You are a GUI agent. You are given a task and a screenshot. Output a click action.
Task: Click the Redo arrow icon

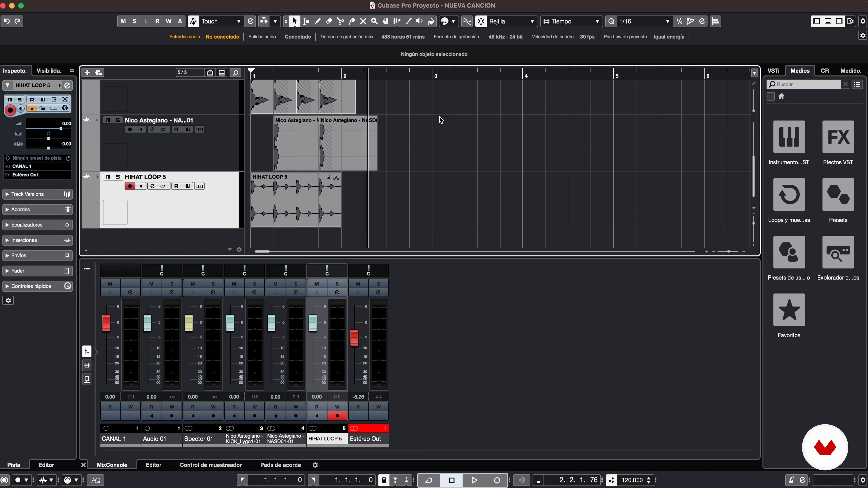point(18,21)
